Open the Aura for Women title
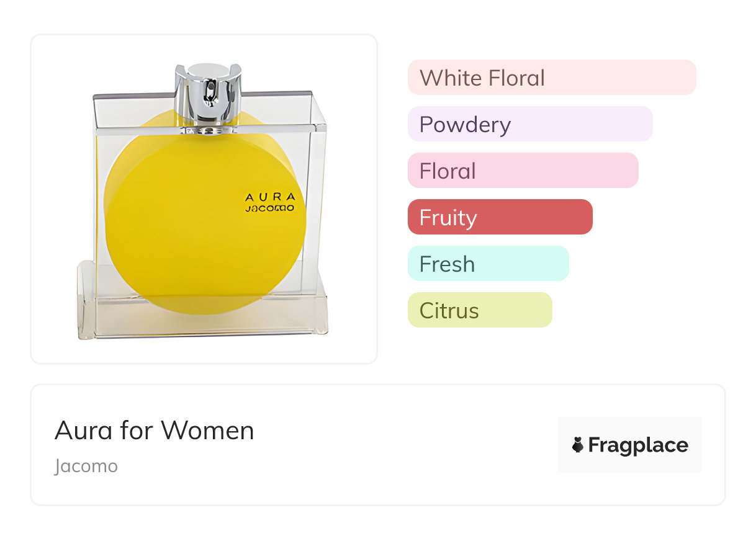756x536 pixels. click(x=155, y=430)
